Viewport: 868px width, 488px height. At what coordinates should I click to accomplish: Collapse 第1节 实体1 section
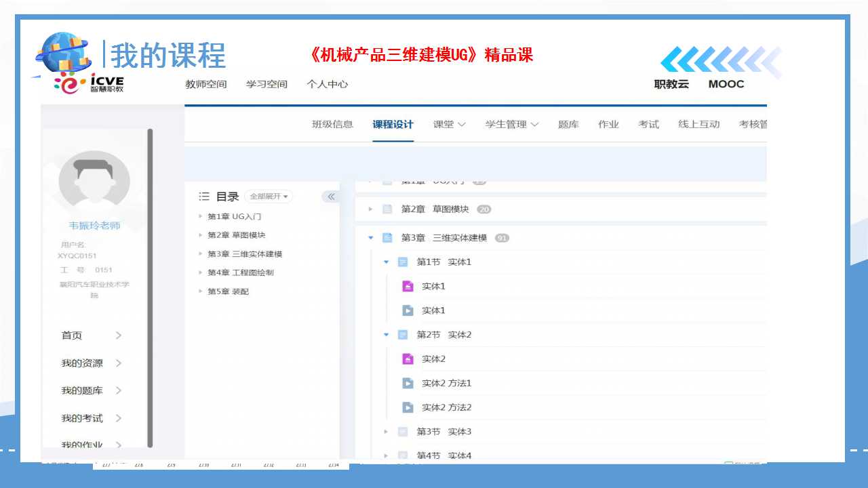click(x=386, y=262)
